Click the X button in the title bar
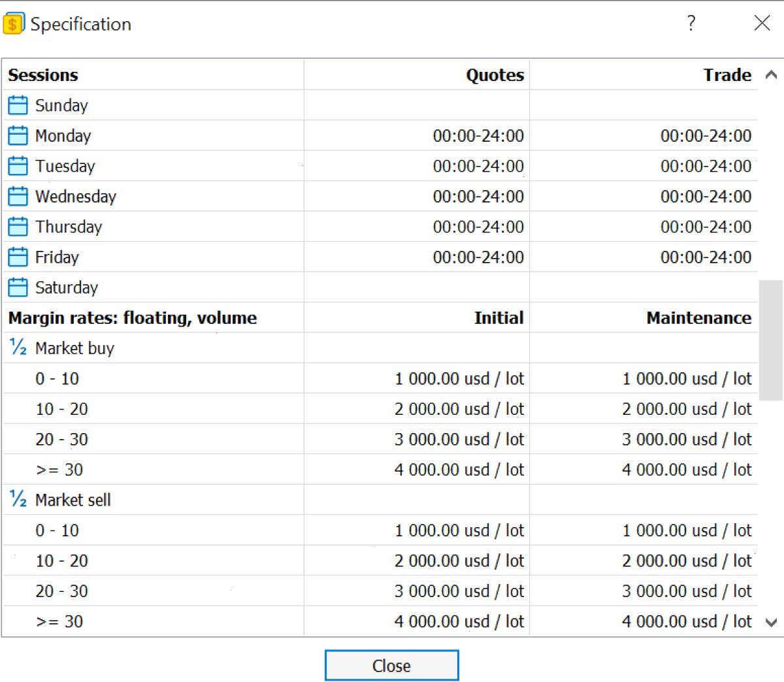784x682 pixels. point(762,24)
